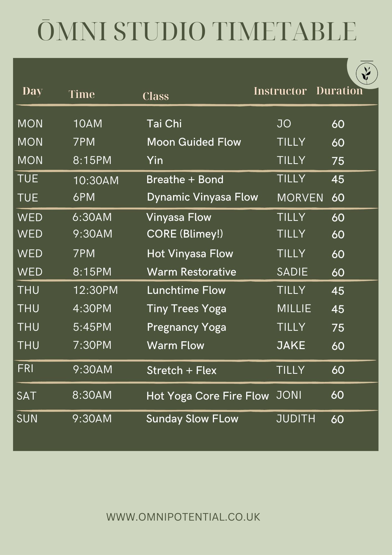
Task: Select the Moon Guided Flow class
Action: [194, 142]
